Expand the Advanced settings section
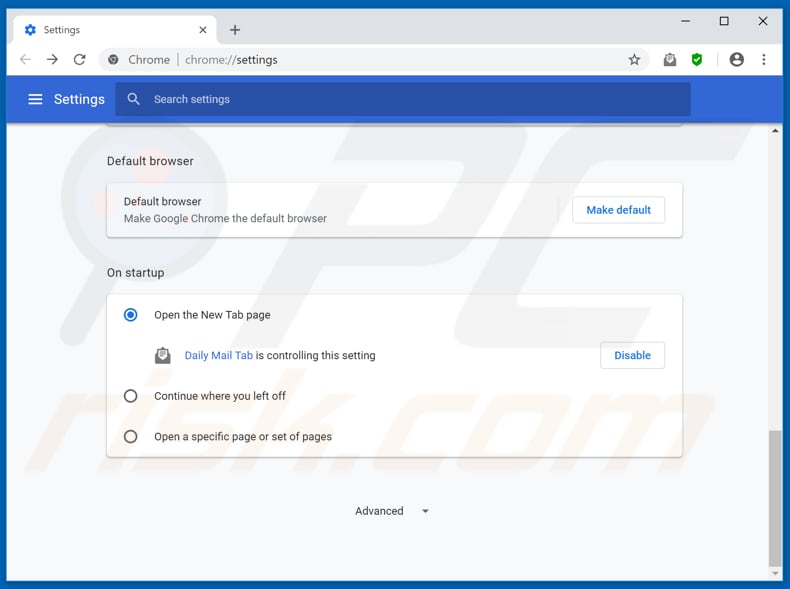Viewport: 790px width, 589px height. click(392, 511)
